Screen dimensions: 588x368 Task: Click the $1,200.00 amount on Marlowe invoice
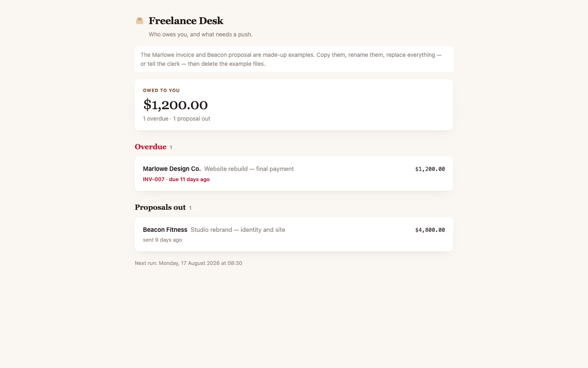point(430,169)
